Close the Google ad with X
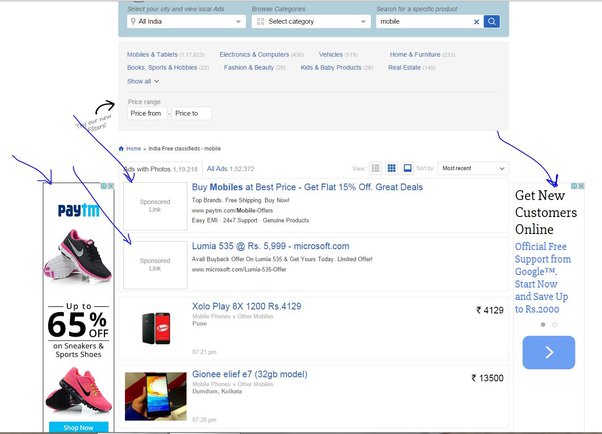Viewport: 602px width, 434px height. tap(581, 186)
